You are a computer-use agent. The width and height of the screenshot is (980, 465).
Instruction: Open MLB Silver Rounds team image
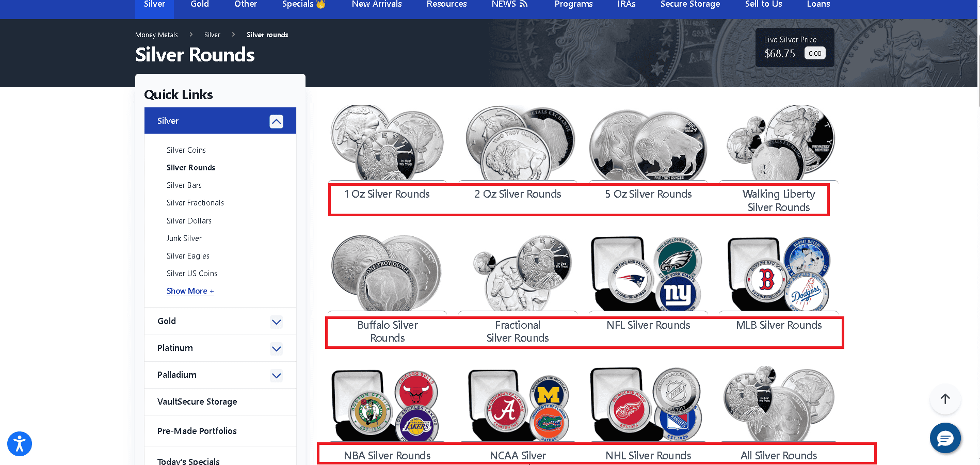pyautogui.click(x=779, y=272)
